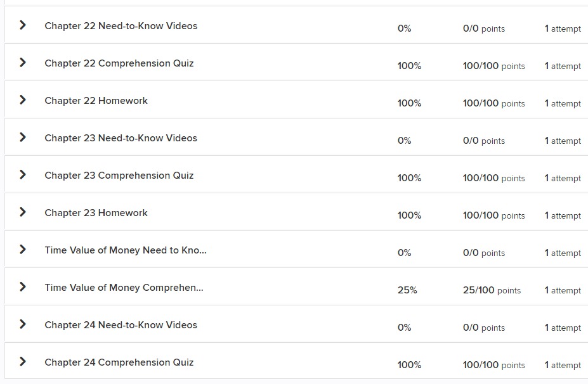Expand Chapter 23 Need-to-Know Videos chevron

[23, 138]
